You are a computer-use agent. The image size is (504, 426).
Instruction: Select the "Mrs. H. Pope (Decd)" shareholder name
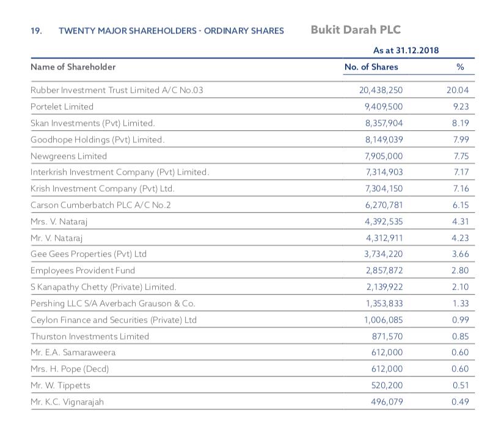coord(70,369)
